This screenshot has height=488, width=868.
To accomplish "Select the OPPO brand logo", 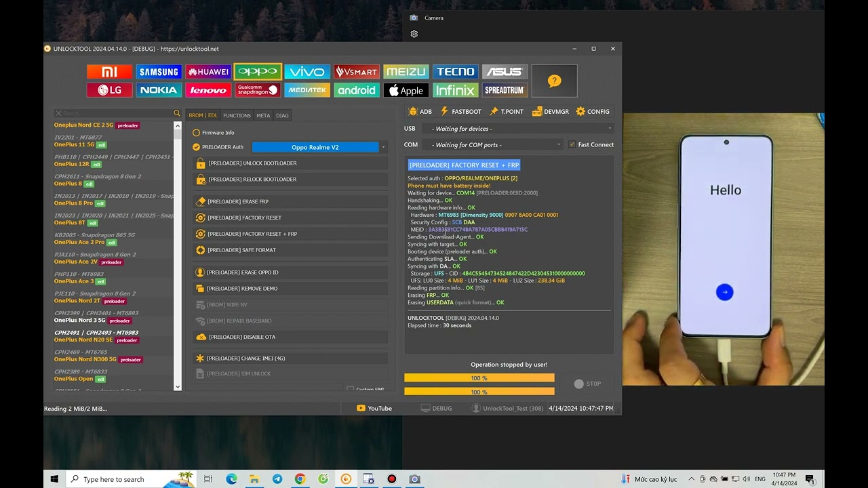I will [x=258, y=72].
